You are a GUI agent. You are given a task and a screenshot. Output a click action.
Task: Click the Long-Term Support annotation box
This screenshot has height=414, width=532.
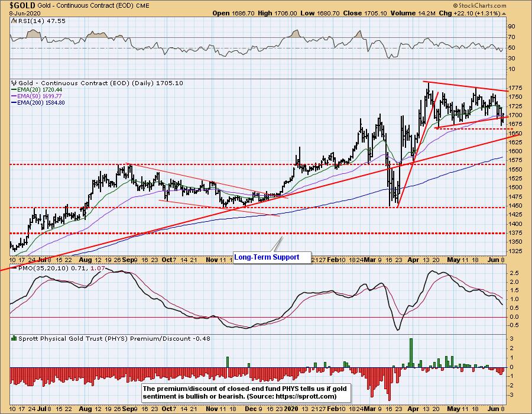pos(272,257)
